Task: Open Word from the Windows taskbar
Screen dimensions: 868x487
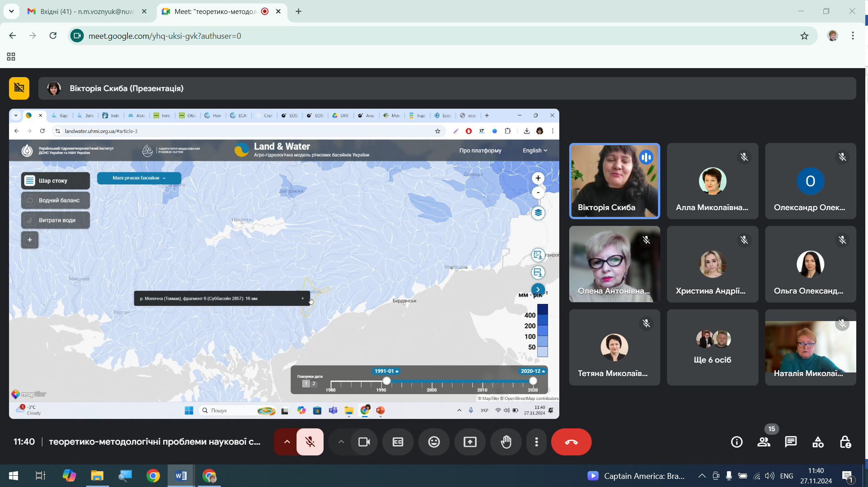Action: tap(181, 476)
